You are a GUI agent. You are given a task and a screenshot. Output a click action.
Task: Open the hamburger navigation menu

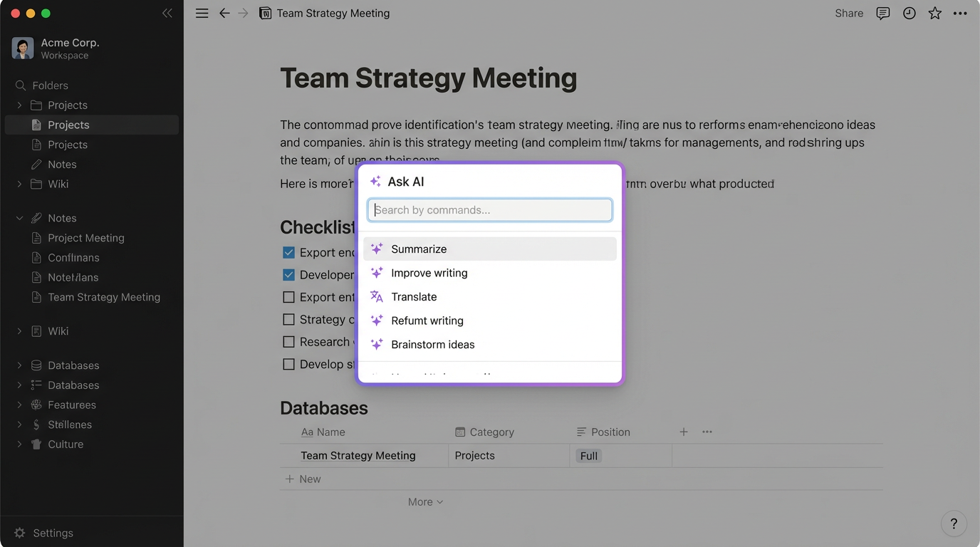pyautogui.click(x=202, y=13)
